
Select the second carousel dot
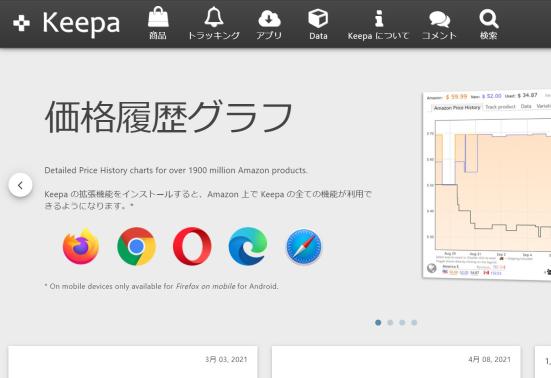(390, 322)
